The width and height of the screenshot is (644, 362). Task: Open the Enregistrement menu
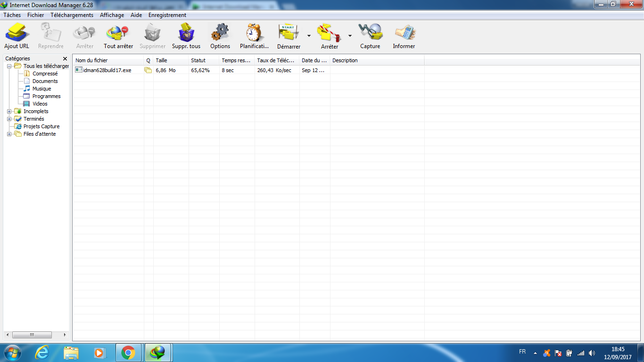pyautogui.click(x=167, y=15)
